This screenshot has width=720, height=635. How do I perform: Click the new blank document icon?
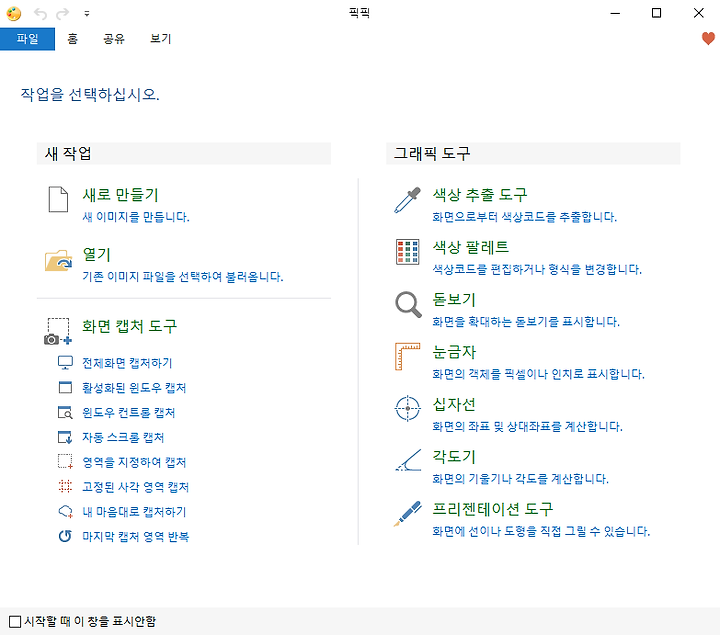point(58,199)
